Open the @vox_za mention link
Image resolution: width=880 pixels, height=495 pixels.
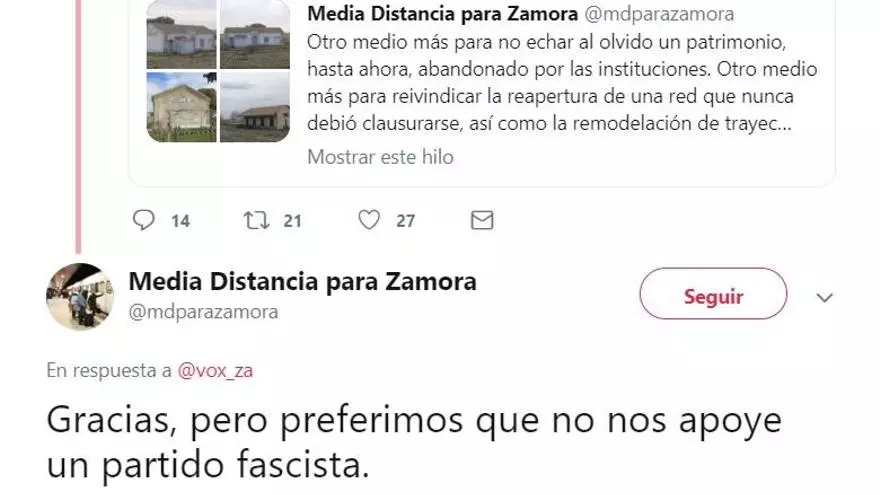[x=216, y=370]
